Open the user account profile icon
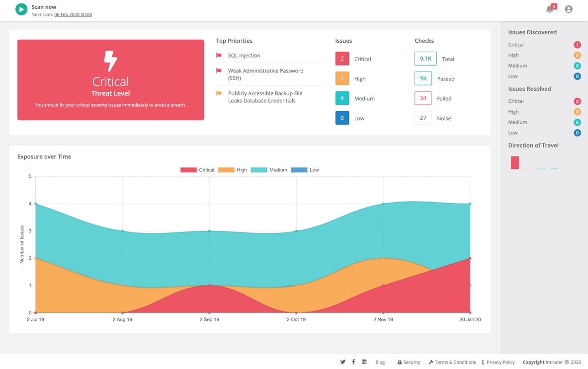588x369 pixels. tap(569, 9)
